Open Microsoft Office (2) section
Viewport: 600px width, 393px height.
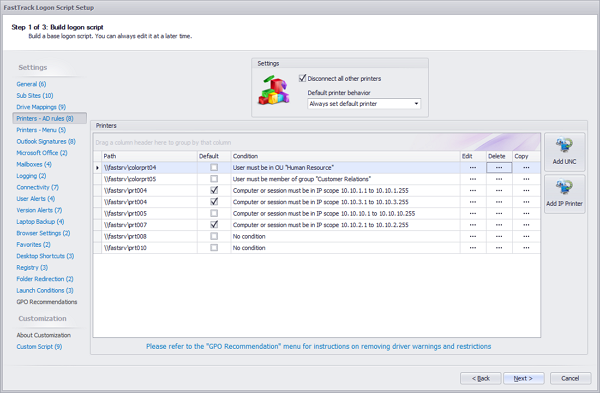(42, 153)
